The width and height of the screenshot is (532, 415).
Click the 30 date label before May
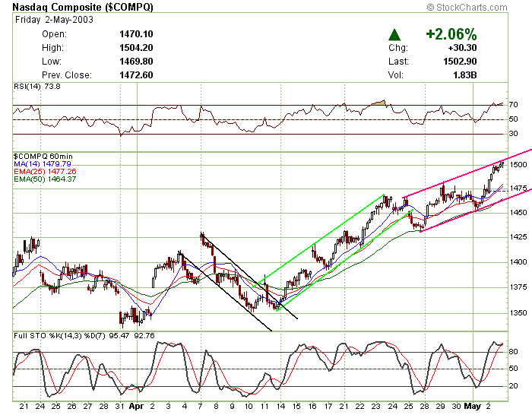click(456, 406)
